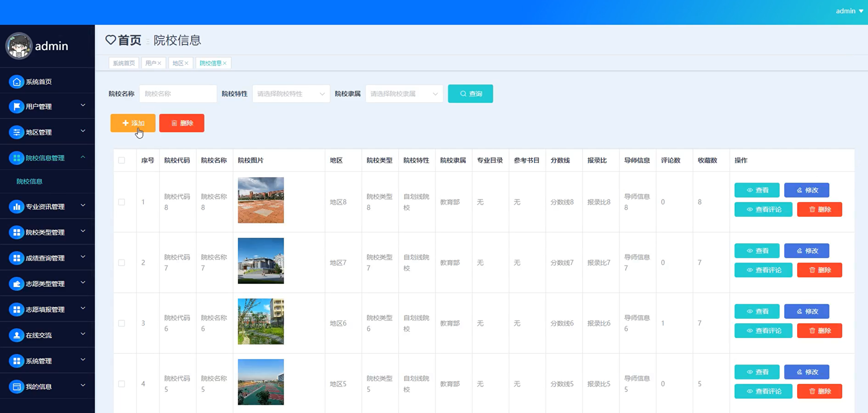The width and height of the screenshot is (868, 413).
Task: Click the 院校信息管理 grid icon
Action: pyautogui.click(x=17, y=158)
